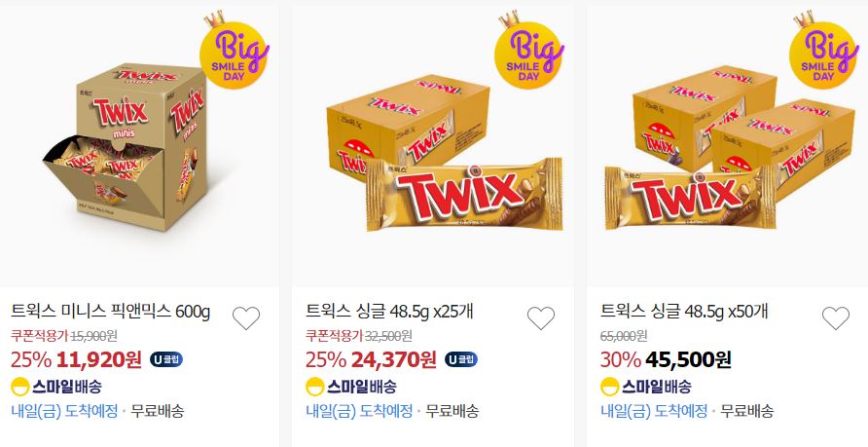Click the 45,500원 price text
Viewport: 868px width, 447px height.
point(688,360)
